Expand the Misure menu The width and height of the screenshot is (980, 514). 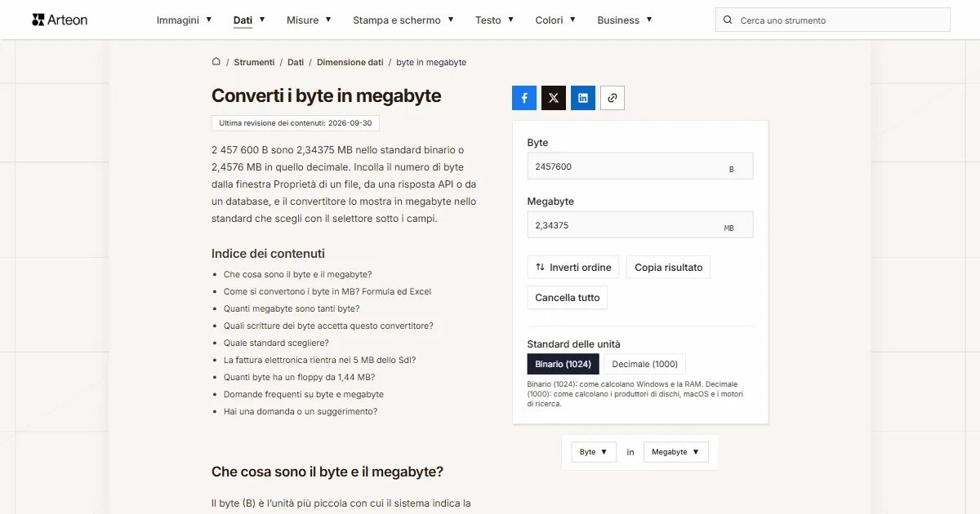(x=309, y=20)
